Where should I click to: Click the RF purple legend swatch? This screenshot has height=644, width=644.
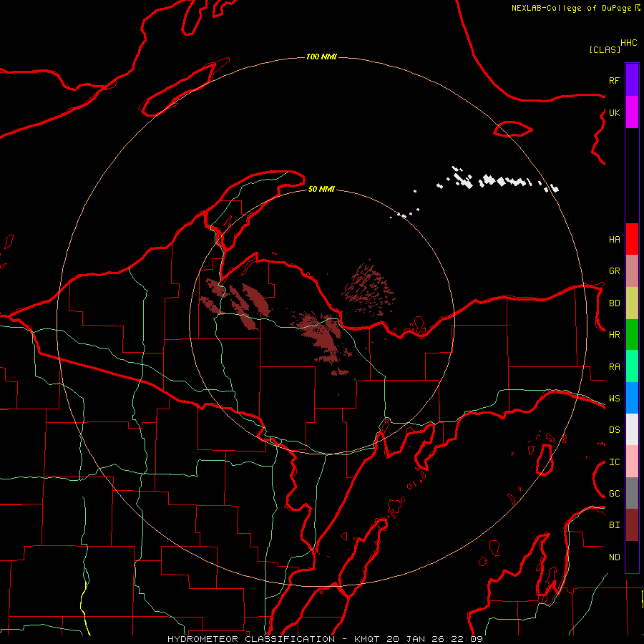coord(632,79)
